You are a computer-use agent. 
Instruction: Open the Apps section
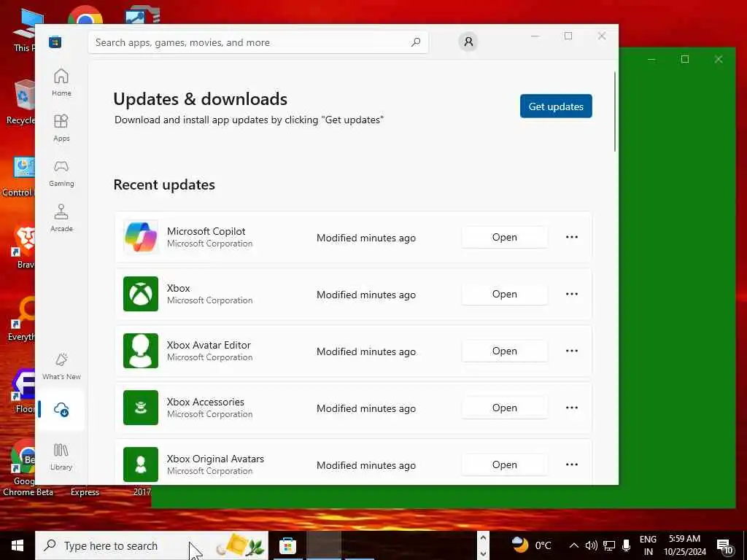(61, 128)
